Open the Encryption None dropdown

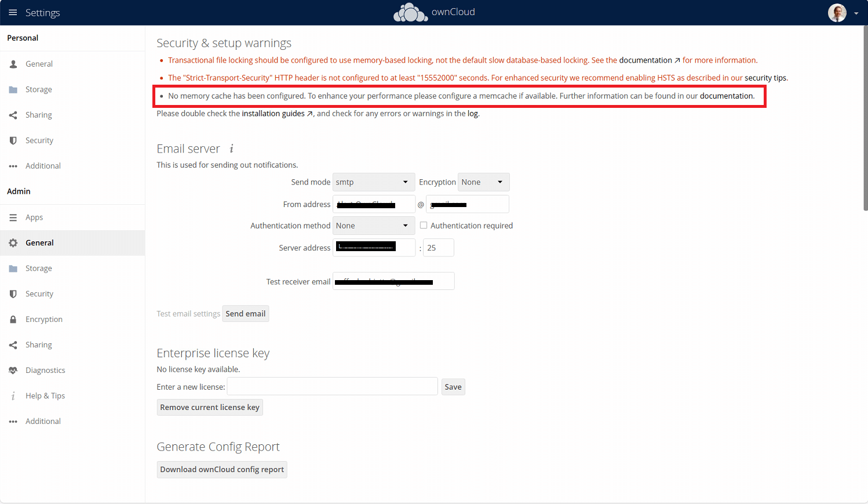[x=484, y=182]
